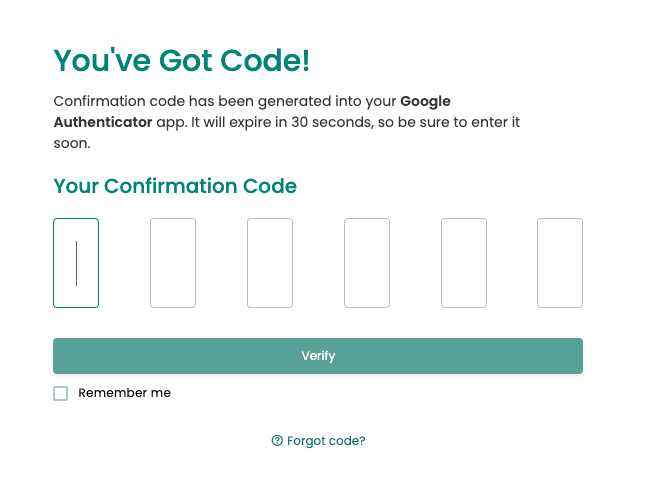Choose the fifth confirmation code digit box
Image resolution: width=663 pixels, height=490 pixels.
[464, 263]
